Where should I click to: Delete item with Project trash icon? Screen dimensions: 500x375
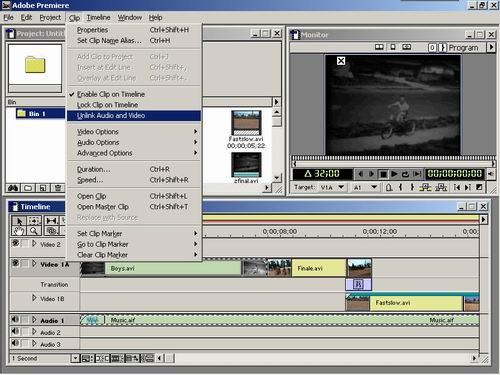point(58,188)
